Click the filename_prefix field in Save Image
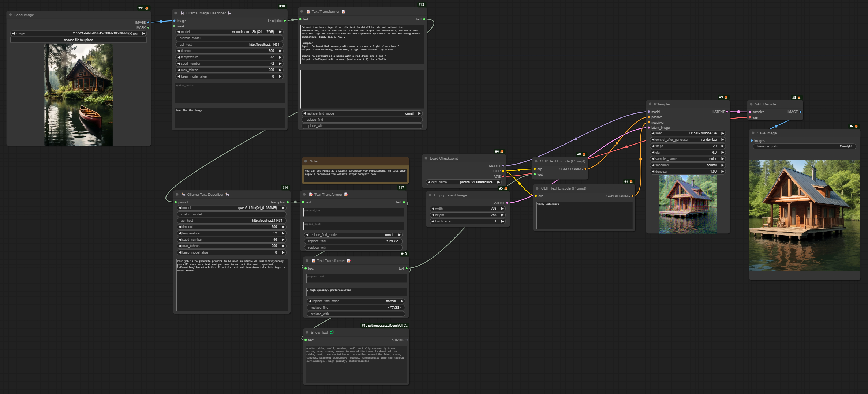 (x=804, y=146)
